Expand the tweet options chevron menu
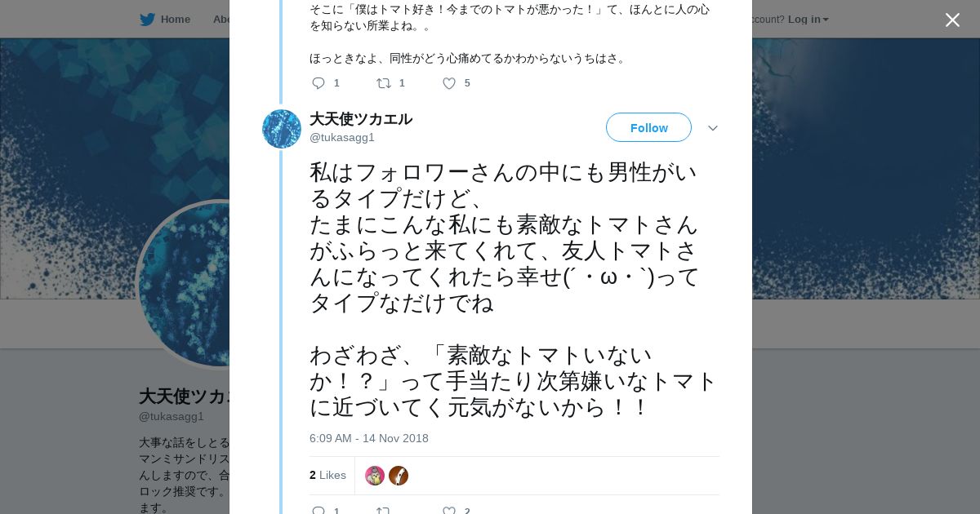 pos(713,128)
